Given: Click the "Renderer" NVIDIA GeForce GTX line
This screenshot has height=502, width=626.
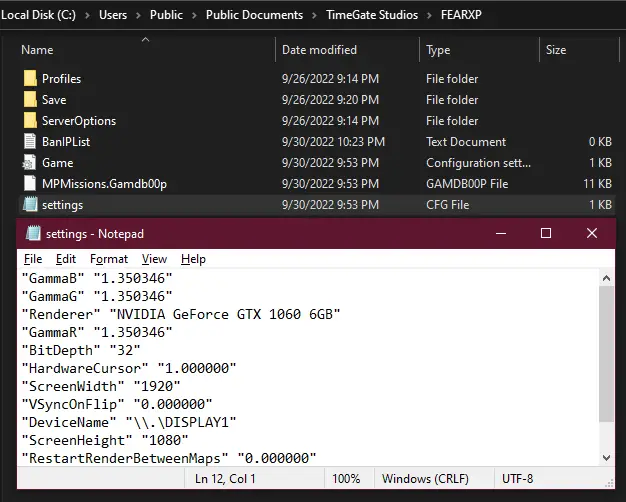Looking at the screenshot, I should (181, 314).
